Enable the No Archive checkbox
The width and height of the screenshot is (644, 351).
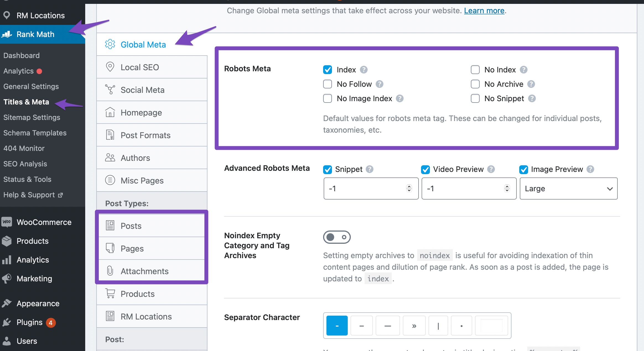(475, 84)
